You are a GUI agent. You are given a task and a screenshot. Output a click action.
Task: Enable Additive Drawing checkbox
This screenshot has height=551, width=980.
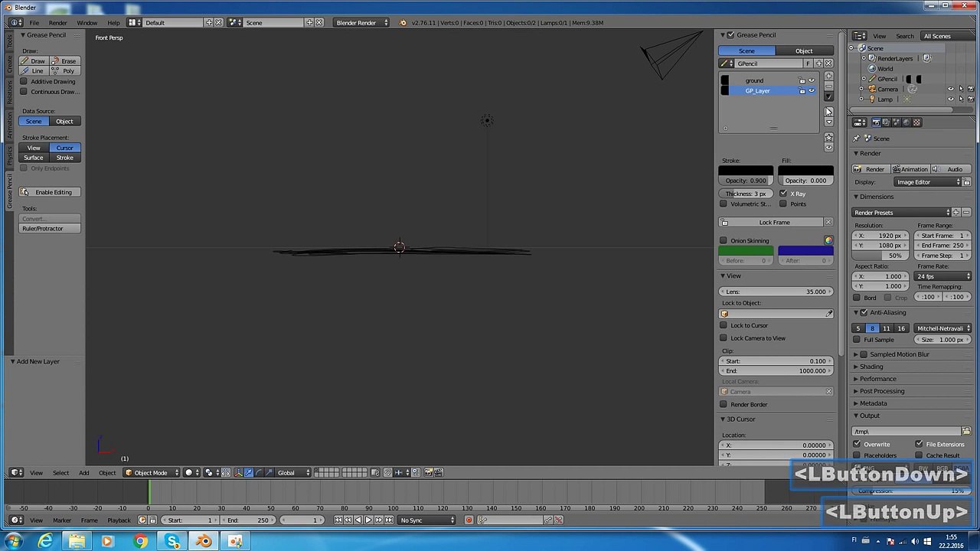pyautogui.click(x=24, y=81)
